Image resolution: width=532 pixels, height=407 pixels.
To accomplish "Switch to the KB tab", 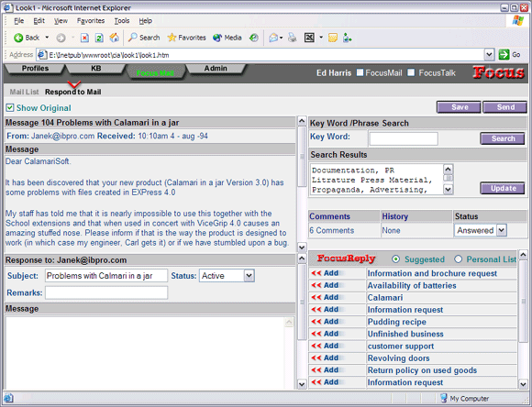I will tap(96, 68).
